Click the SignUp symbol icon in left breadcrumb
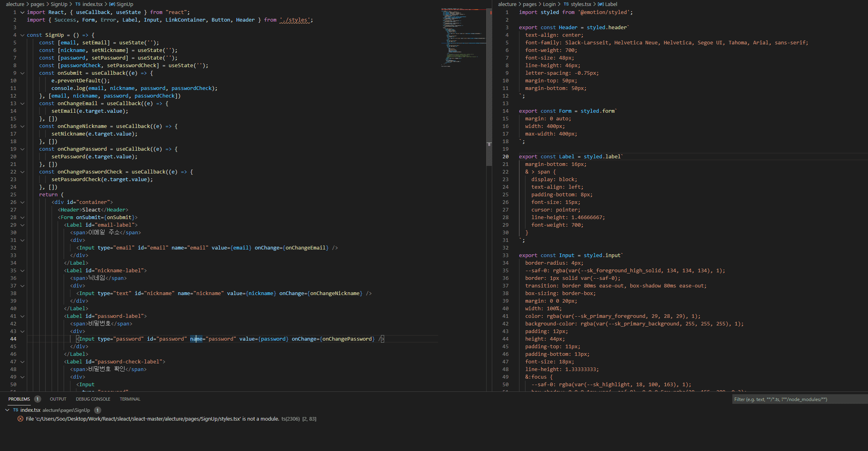This screenshot has width=868, height=451. pyautogui.click(x=112, y=4)
